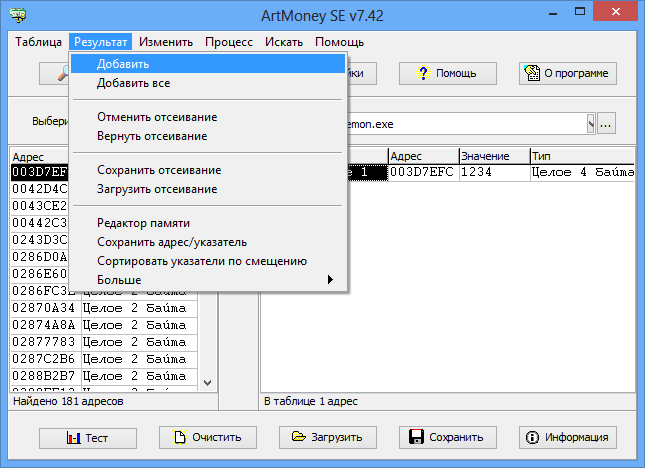The image size is (645, 468).
Task: Select Вернуть отсеивание menu entry
Action: pos(208,136)
